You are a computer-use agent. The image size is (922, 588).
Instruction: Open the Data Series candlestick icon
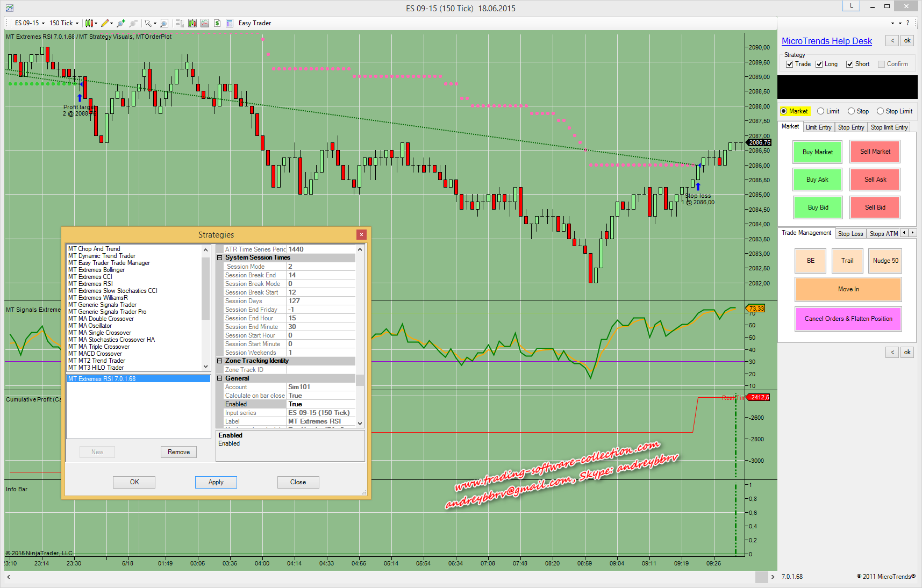[x=192, y=23]
